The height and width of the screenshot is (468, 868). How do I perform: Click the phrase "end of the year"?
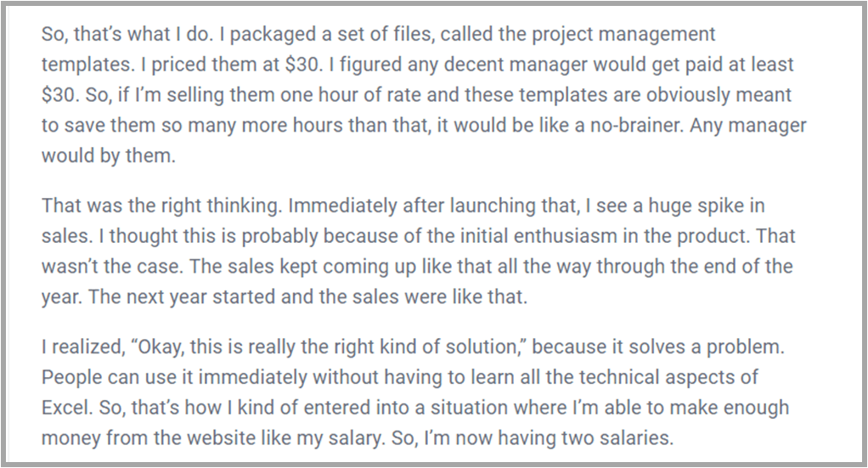point(748,267)
